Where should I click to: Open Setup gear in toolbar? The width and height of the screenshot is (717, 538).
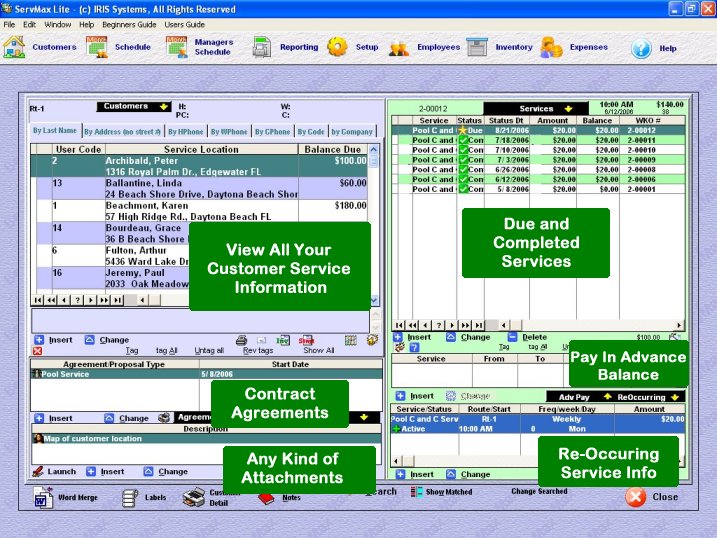(337, 47)
